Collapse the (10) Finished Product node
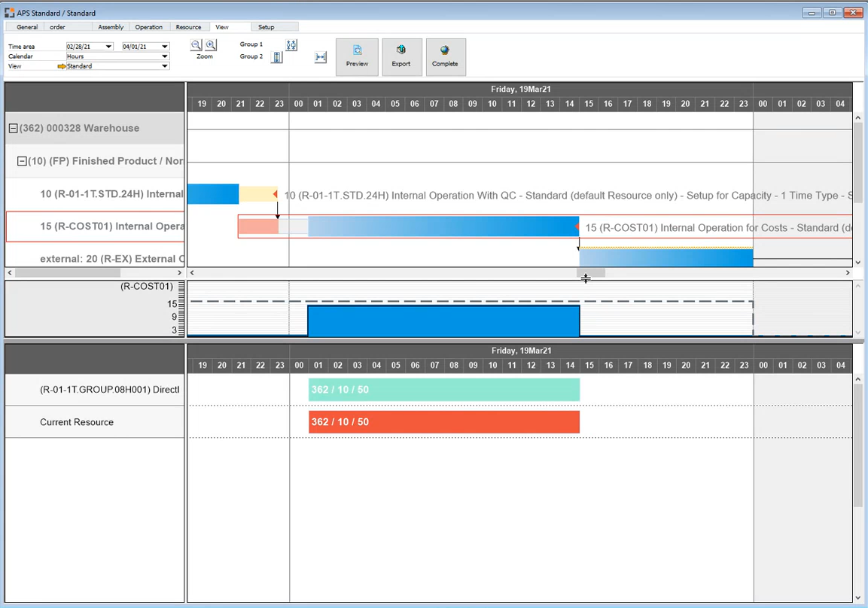This screenshot has width=868, height=608. 21,161
